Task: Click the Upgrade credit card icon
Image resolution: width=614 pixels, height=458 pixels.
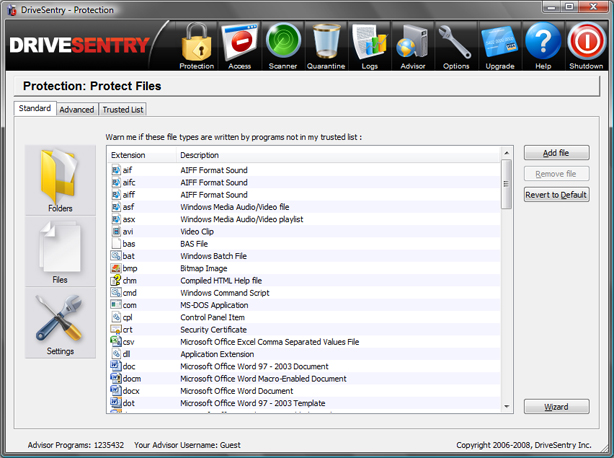Action: tap(500, 46)
